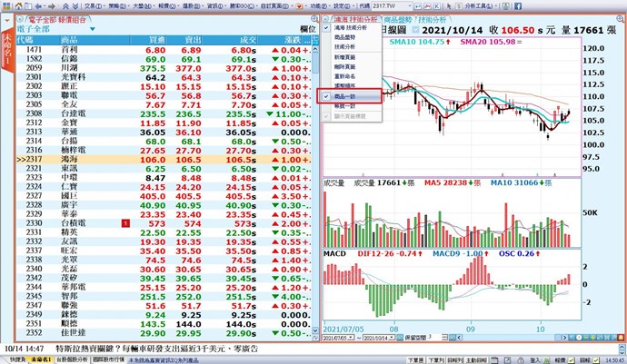This screenshot has width=627, height=364.
Task: Click the red badge on 台積電 row
Action: pyautogui.click(x=125, y=223)
